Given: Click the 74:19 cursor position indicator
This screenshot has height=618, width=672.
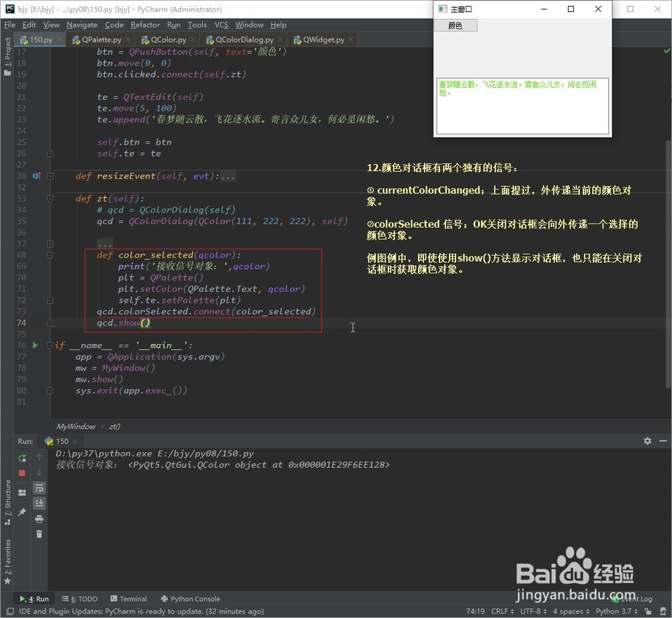Looking at the screenshot, I should (x=475, y=611).
